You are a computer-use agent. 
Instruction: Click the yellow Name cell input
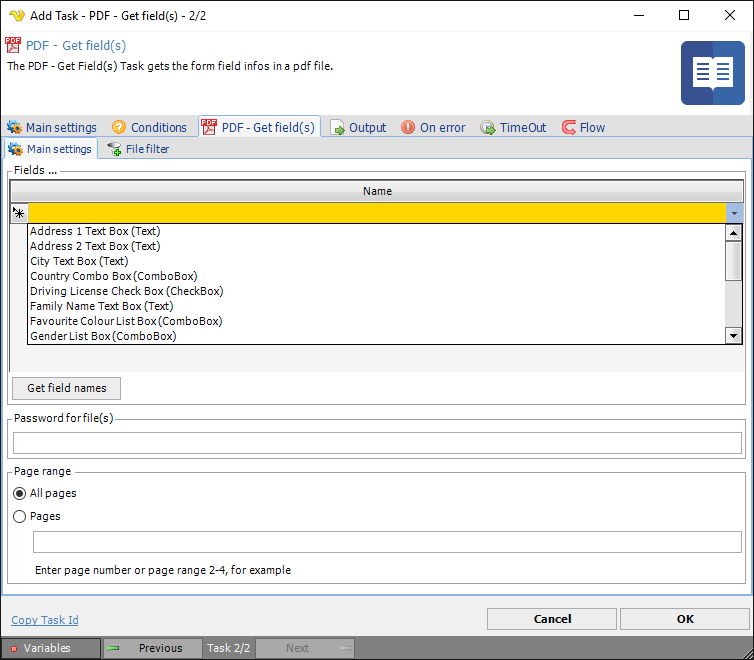point(377,213)
